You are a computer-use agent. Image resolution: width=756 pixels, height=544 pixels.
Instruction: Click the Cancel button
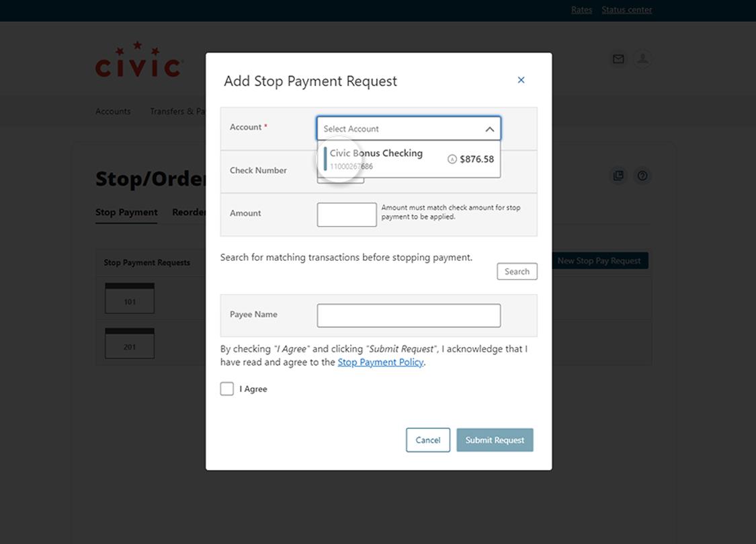click(427, 440)
